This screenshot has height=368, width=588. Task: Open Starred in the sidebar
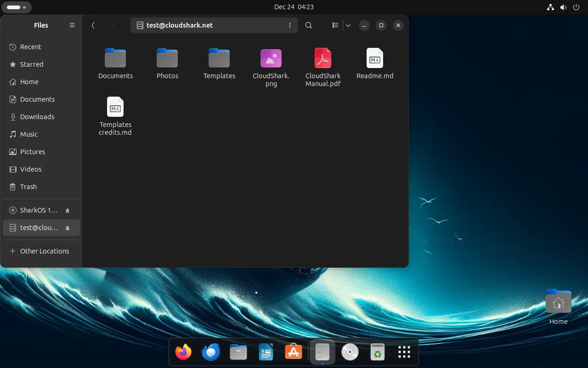click(41, 64)
